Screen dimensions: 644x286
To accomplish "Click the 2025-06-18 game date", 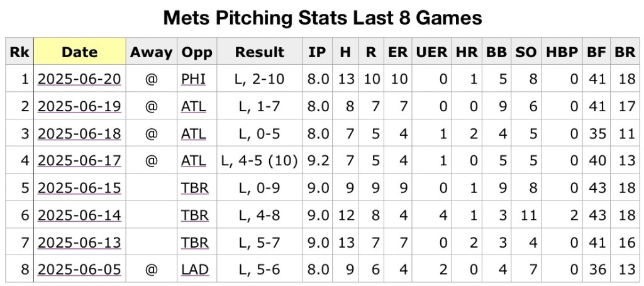I will tap(79, 134).
